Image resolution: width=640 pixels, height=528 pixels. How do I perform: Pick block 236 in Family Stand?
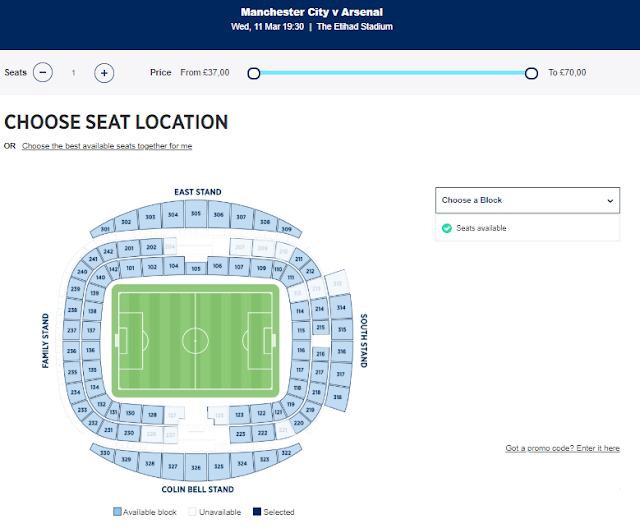(x=72, y=351)
